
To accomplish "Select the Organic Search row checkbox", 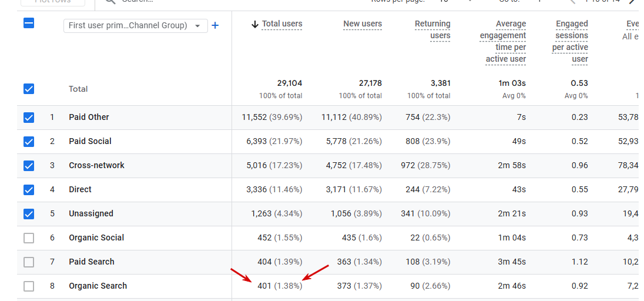I will click(x=29, y=286).
